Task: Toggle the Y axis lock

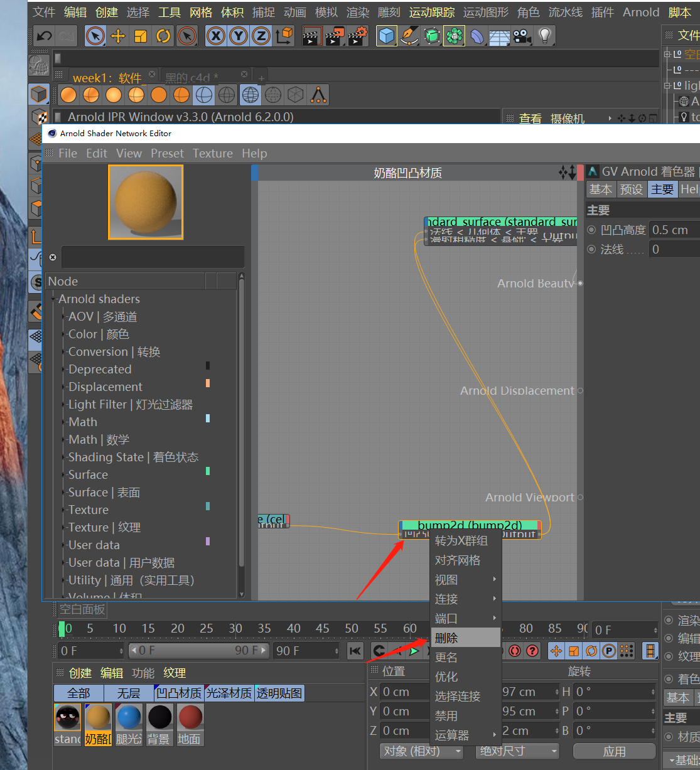Action: click(x=239, y=36)
